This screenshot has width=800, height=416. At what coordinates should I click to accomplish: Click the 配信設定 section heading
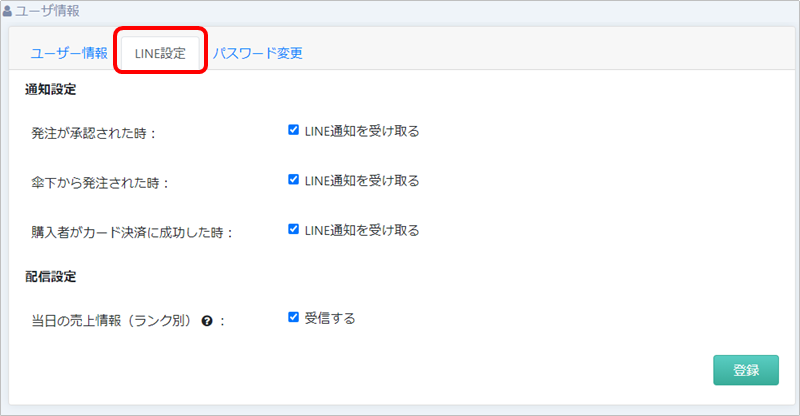51,276
